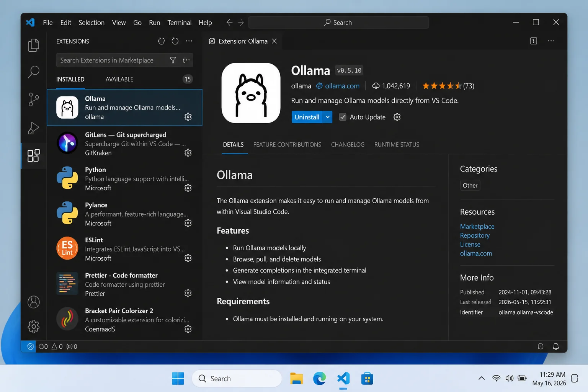
Task: Click the Other category tag
Action: pyautogui.click(x=470, y=185)
